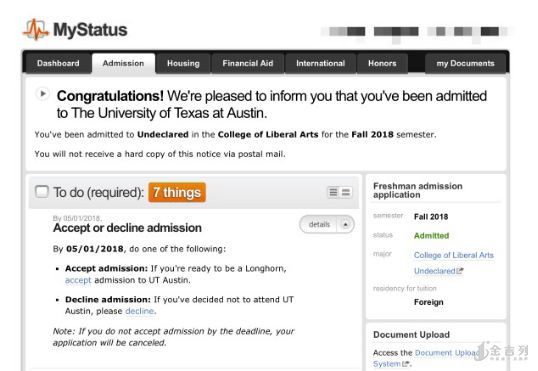This screenshot has height=371, width=538.
Task: Click the accept admission link
Action: click(78, 280)
